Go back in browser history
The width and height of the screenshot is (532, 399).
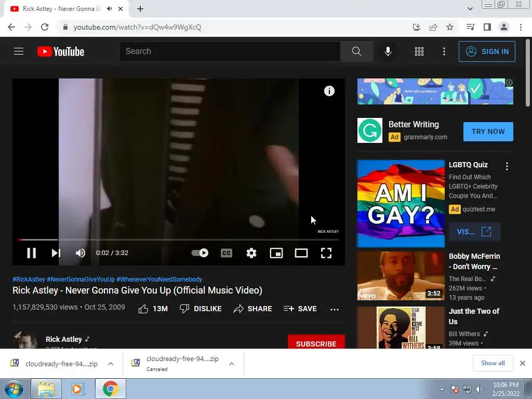pyautogui.click(x=11, y=27)
